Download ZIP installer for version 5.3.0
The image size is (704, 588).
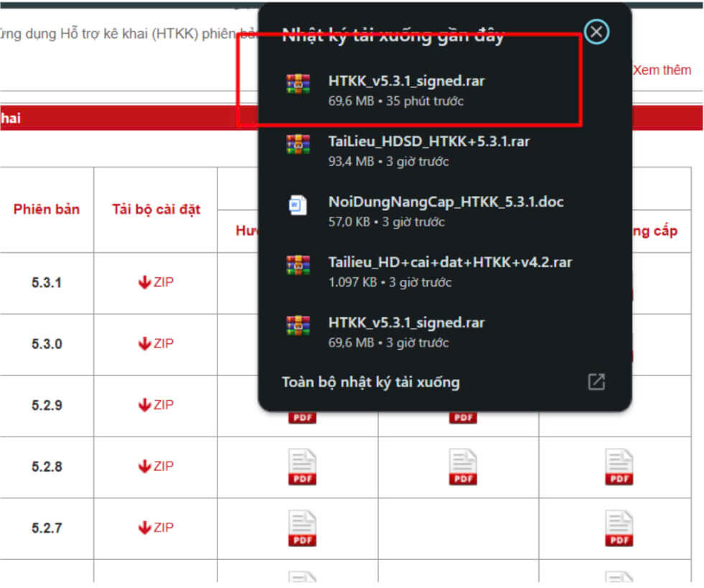156,344
